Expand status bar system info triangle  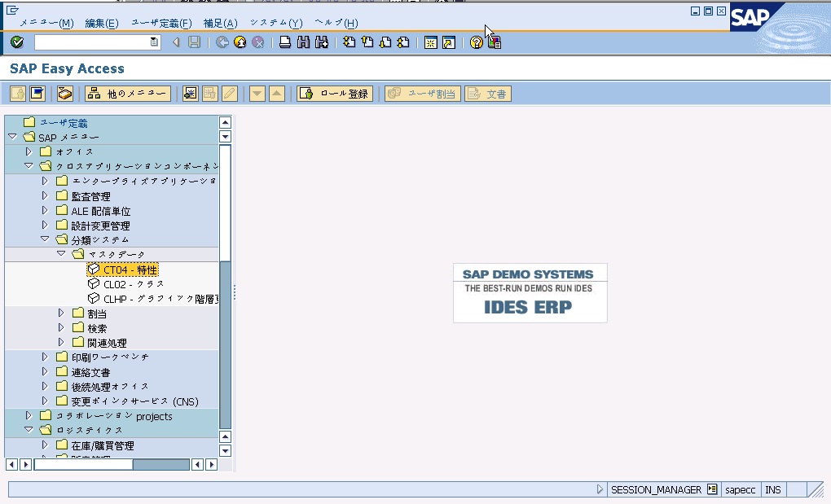point(600,489)
